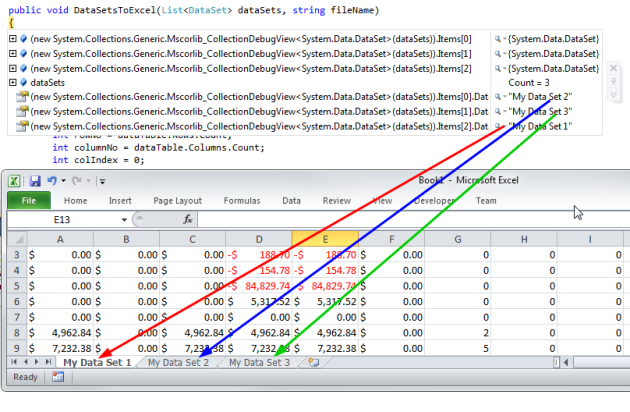The image size is (630, 412).
Task: Click the Excel application icon
Action: click(14, 181)
